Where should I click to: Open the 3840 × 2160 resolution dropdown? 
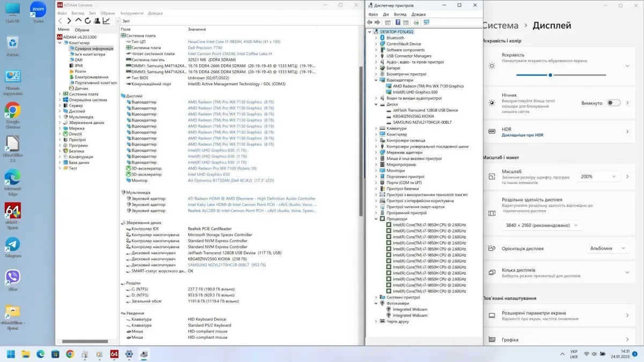541,225
